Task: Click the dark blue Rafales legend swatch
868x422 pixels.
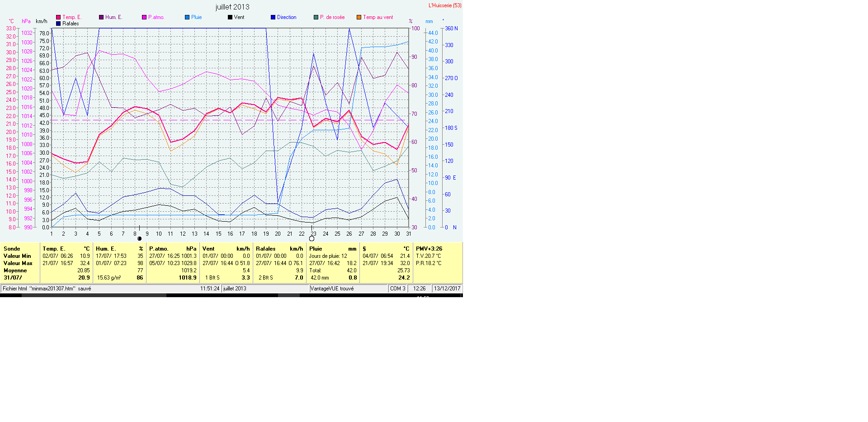Action: (x=58, y=24)
